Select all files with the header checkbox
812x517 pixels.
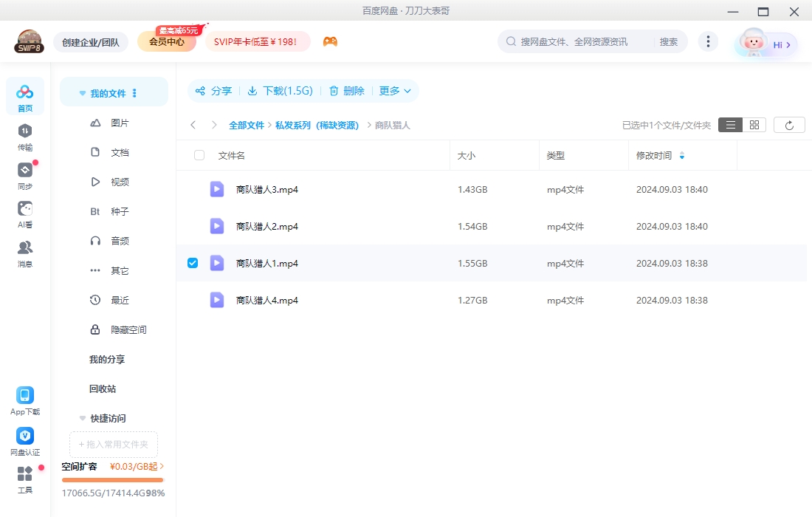click(x=198, y=155)
